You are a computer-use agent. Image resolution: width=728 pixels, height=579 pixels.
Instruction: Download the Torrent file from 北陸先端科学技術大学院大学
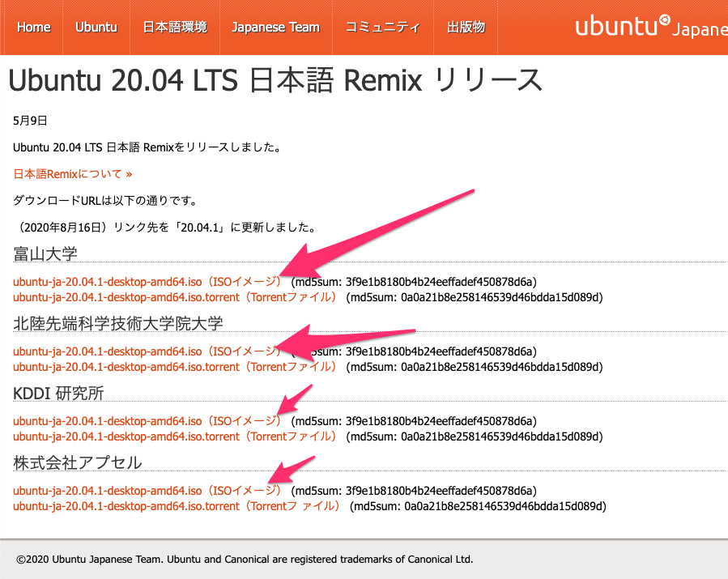tap(174, 367)
